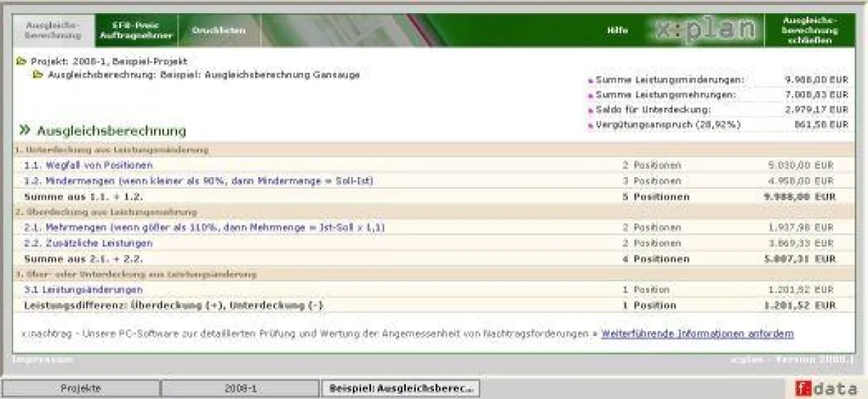
Task: Click 5 Positionen in first sum row
Action: 655,197
